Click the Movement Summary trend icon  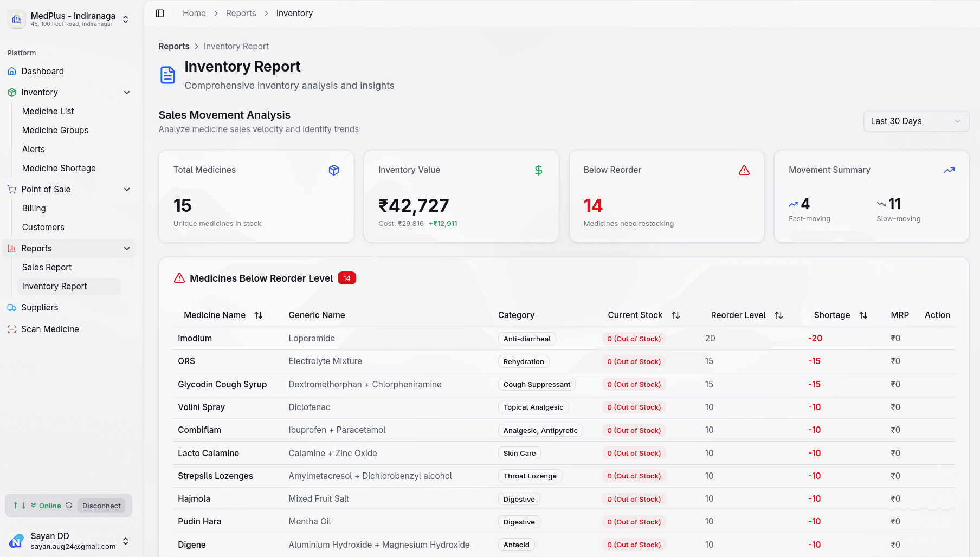pos(949,170)
